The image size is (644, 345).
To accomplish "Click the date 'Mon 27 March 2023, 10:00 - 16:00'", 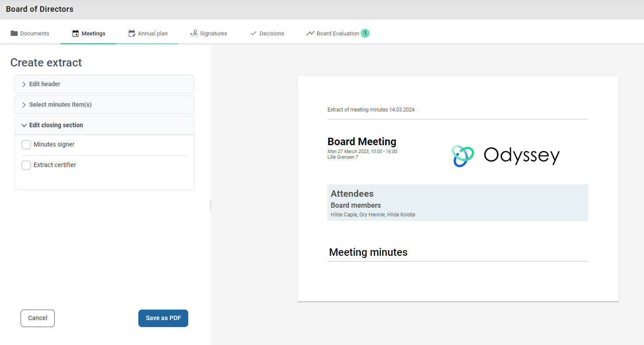I will [x=362, y=152].
